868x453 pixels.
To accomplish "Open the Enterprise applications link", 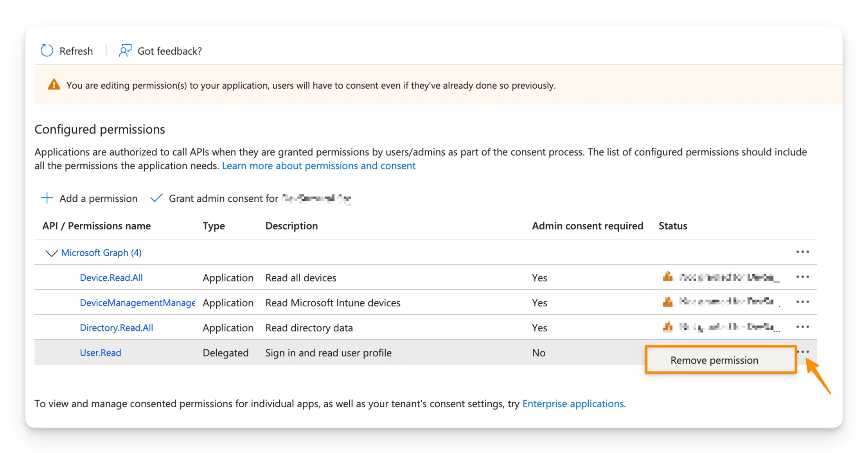I will pyautogui.click(x=573, y=403).
